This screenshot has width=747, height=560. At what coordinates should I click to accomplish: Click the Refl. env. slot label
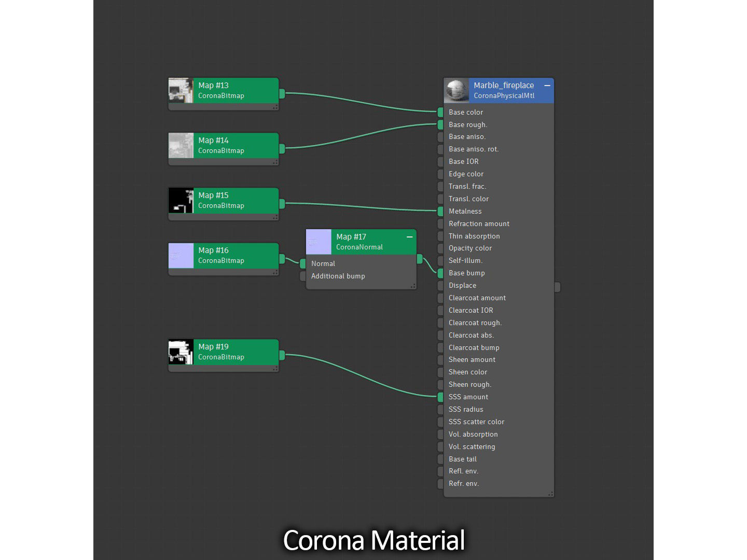coord(464,471)
